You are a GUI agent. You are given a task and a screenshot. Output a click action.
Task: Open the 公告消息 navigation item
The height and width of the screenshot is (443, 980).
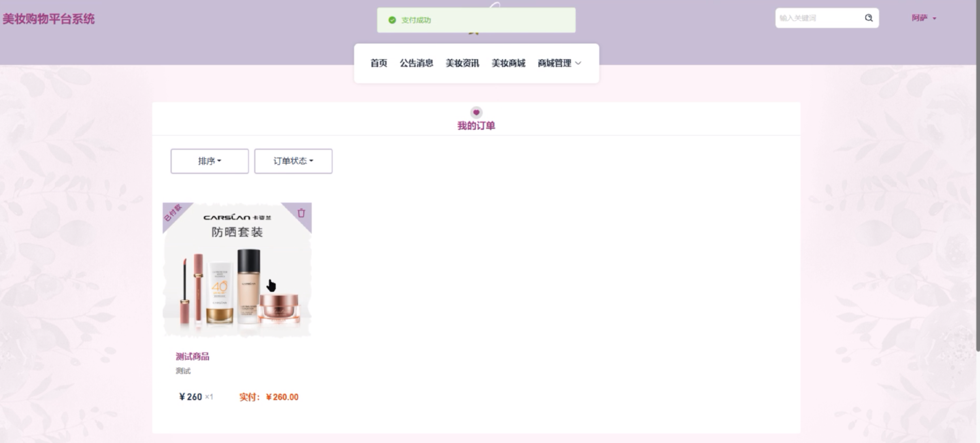[x=416, y=63]
